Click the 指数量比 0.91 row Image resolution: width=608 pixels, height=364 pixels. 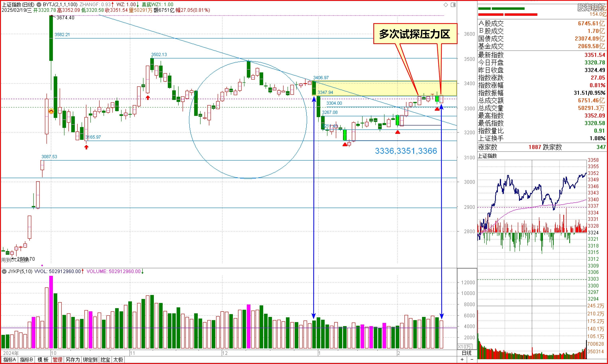(x=542, y=131)
